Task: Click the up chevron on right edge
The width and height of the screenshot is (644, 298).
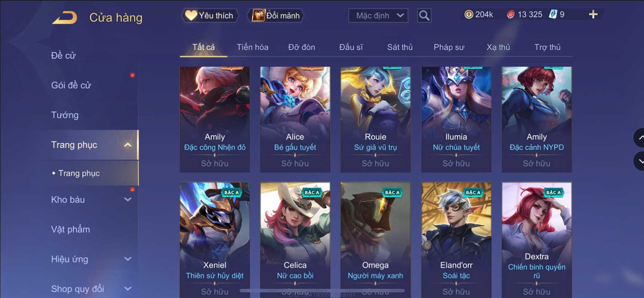Action: (640, 138)
